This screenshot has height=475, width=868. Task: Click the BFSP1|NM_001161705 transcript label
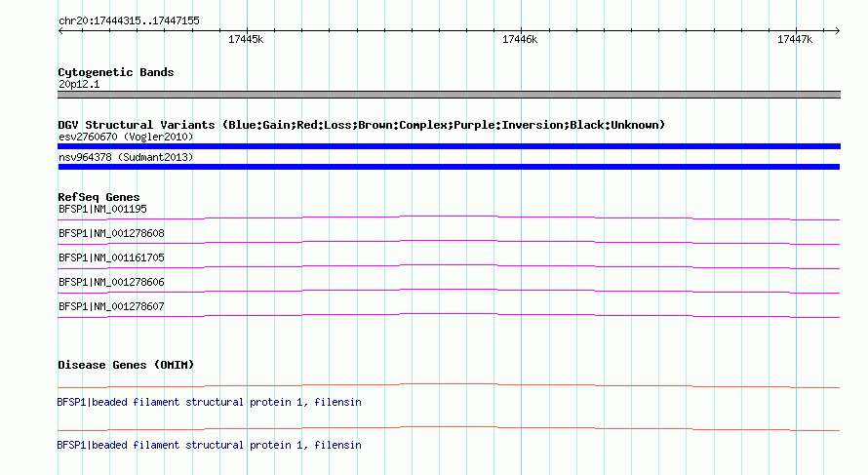(111, 258)
